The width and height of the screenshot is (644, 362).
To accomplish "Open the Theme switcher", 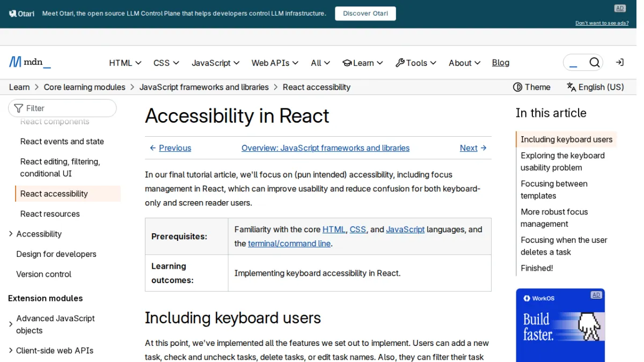I will (x=532, y=87).
